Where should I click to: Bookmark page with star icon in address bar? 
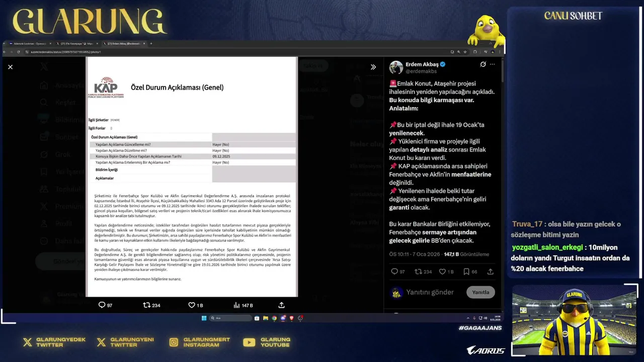pos(465,52)
